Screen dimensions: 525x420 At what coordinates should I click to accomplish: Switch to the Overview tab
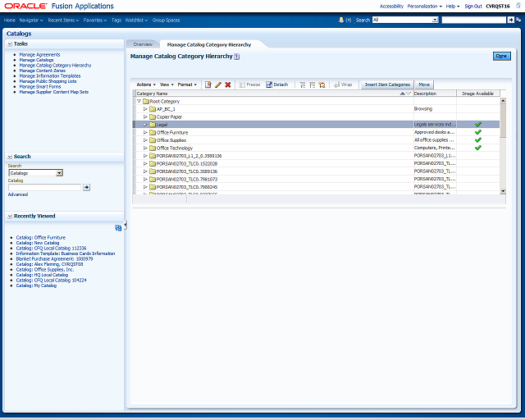143,44
